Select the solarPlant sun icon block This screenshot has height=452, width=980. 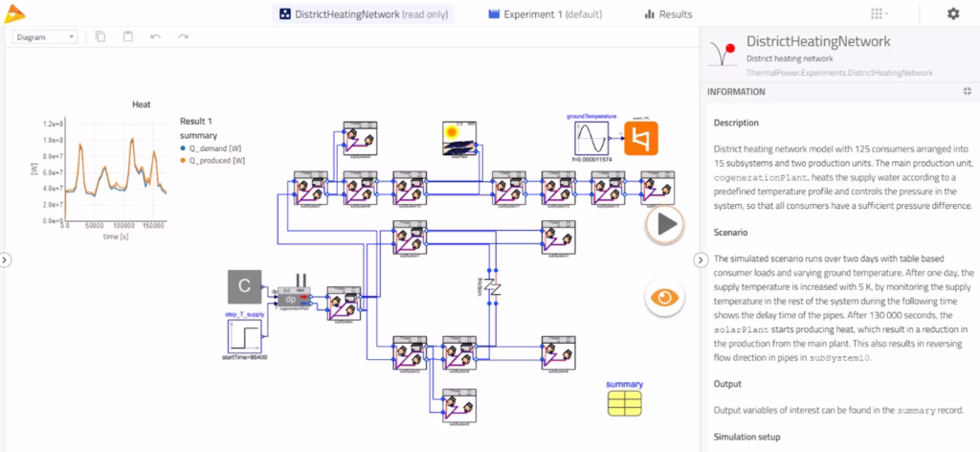coord(459,139)
